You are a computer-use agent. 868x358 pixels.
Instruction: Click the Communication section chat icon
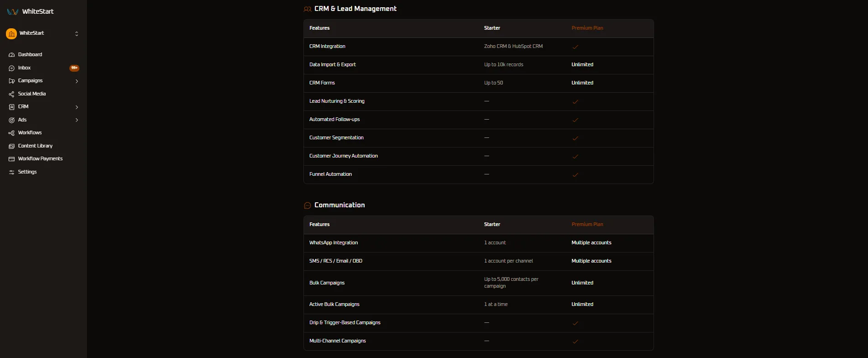pyautogui.click(x=308, y=205)
